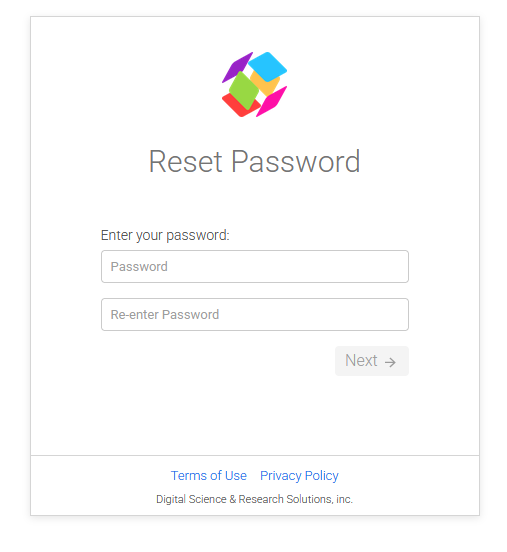Click the pink shape in the logo

click(x=271, y=101)
